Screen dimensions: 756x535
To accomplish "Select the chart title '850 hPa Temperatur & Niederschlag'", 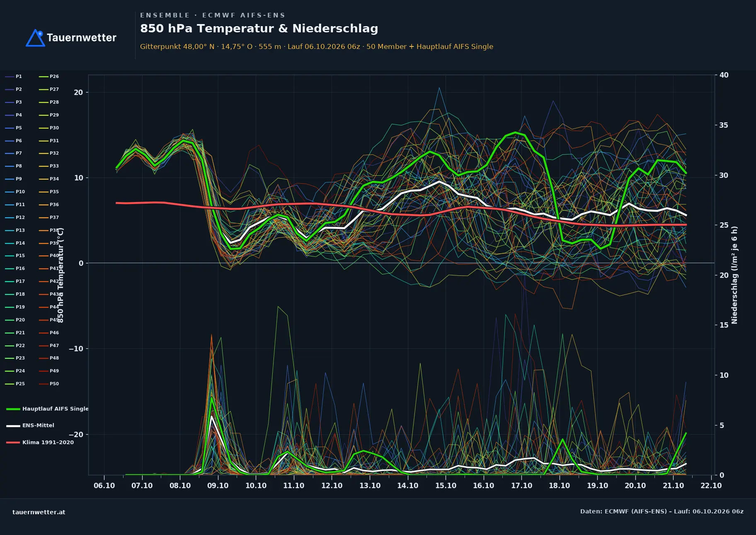I will [x=259, y=28].
